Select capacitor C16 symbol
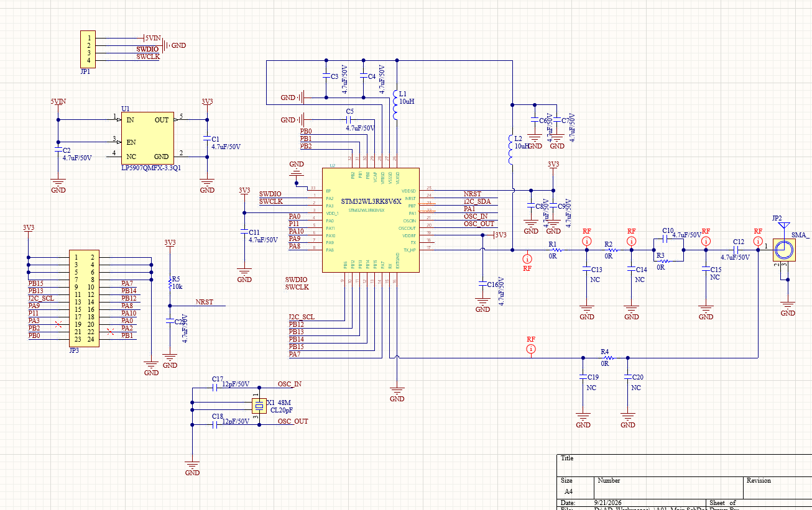 482,283
